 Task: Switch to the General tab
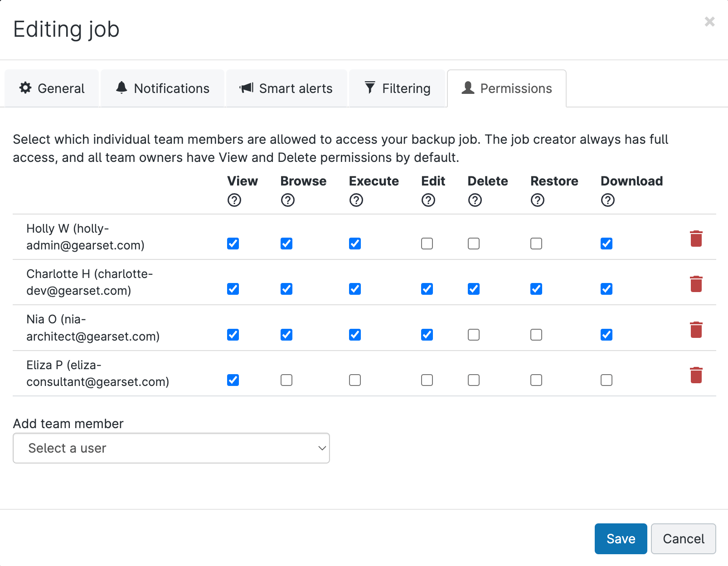52,88
